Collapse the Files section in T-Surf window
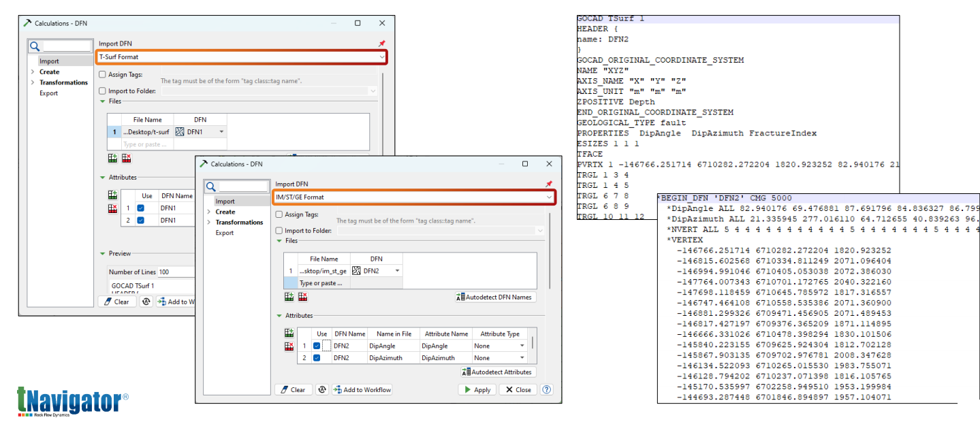The image size is (980, 422). (102, 101)
